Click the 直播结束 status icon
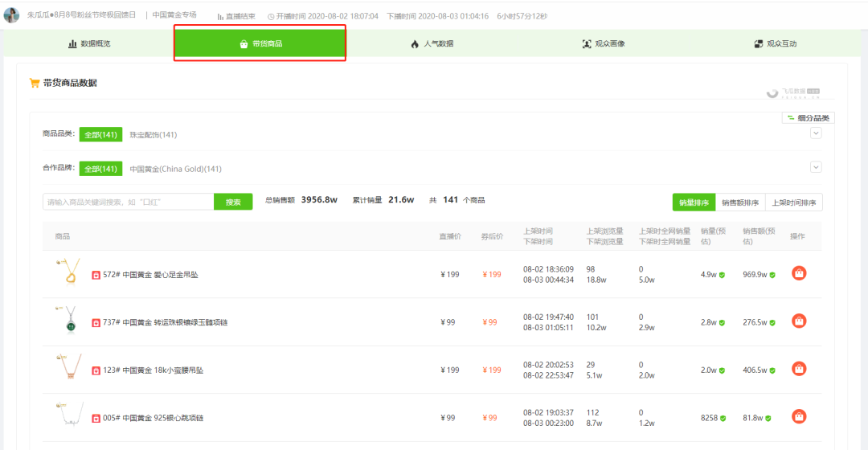The image size is (868, 450). tap(220, 17)
